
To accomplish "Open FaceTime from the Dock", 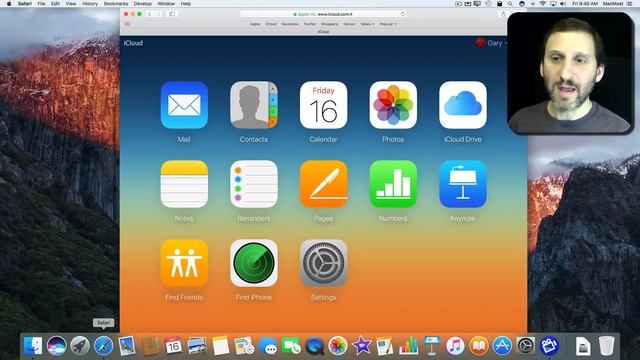I will tap(291, 346).
